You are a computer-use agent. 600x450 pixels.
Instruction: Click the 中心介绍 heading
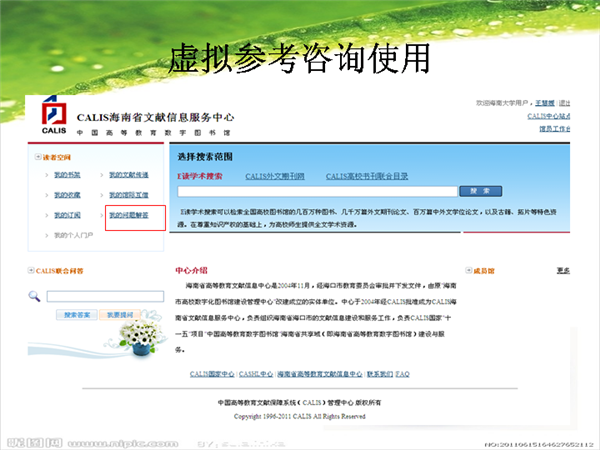pos(191,270)
